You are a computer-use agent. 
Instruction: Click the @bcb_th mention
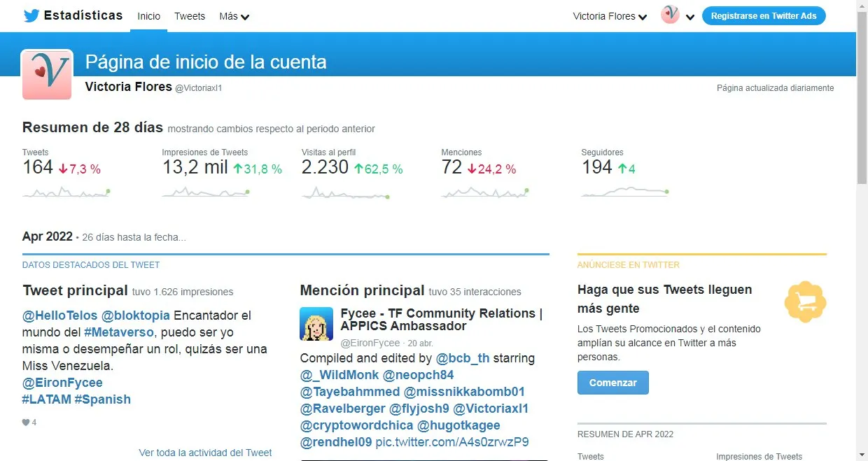click(x=463, y=358)
